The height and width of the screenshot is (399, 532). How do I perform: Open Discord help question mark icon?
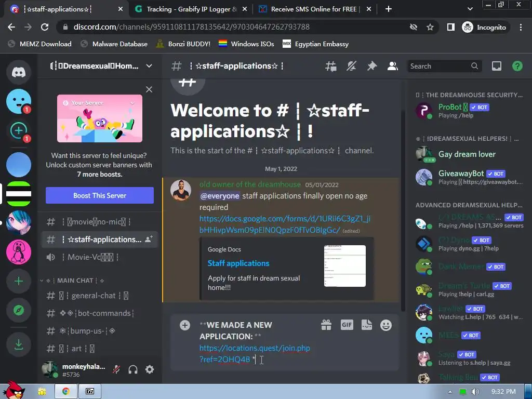click(x=517, y=66)
